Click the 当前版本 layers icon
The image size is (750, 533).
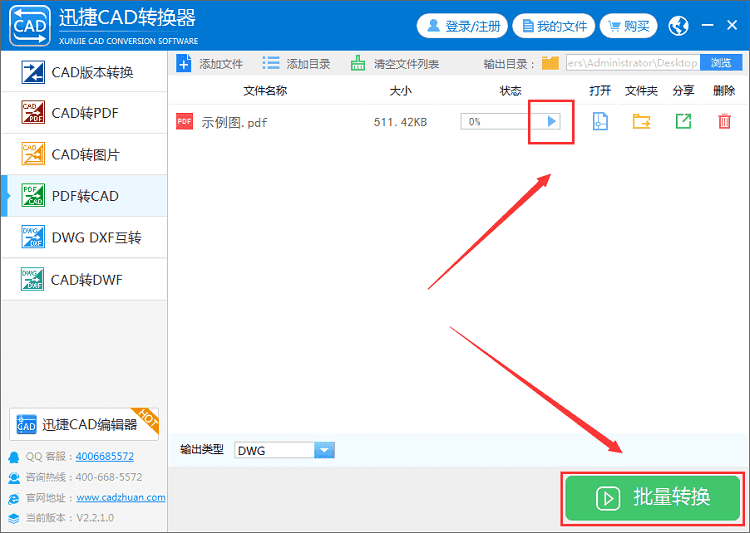coord(14,518)
